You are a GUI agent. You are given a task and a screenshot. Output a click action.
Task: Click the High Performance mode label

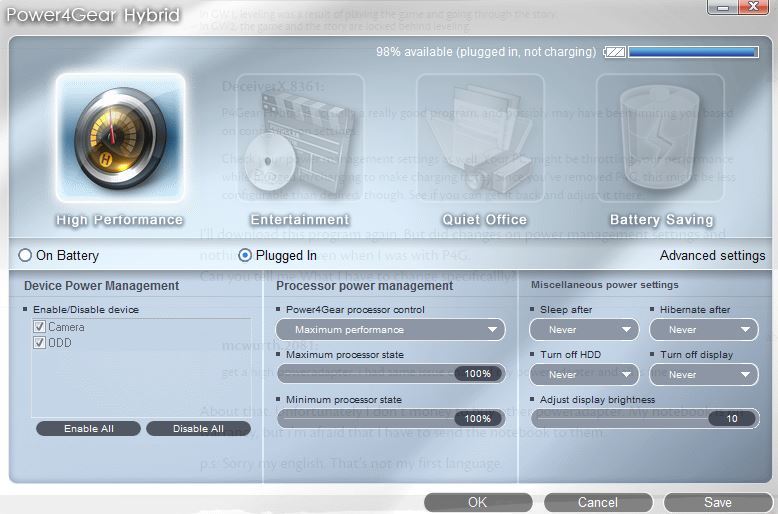point(120,220)
